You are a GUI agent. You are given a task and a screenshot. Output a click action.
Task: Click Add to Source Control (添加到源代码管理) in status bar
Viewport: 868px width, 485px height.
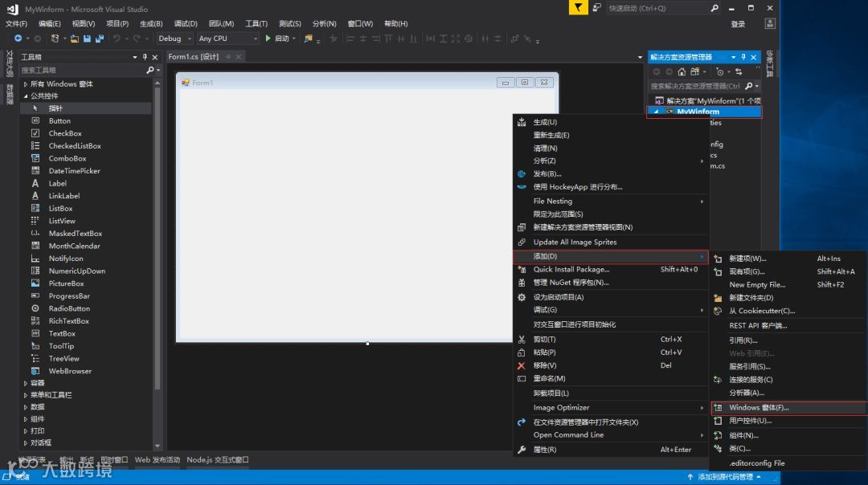725,477
